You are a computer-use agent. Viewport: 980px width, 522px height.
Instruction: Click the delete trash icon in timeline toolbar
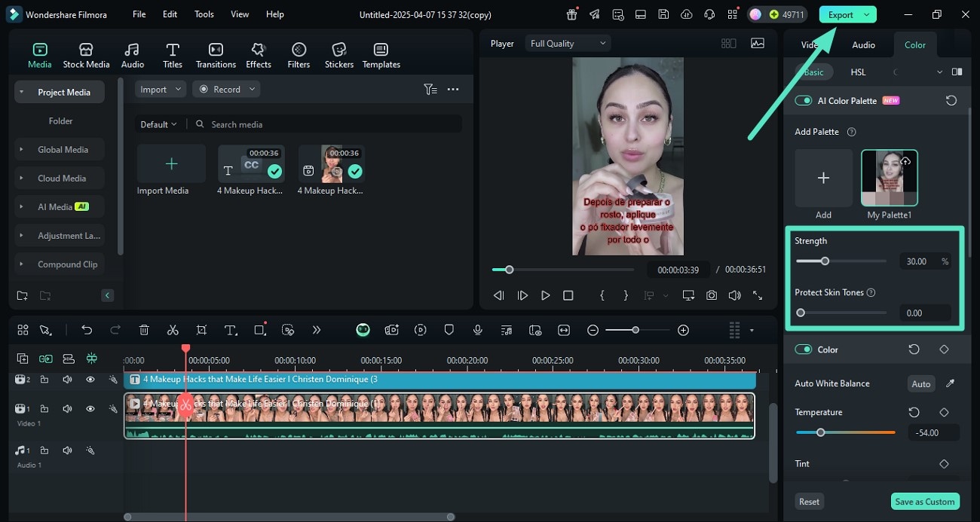point(144,330)
